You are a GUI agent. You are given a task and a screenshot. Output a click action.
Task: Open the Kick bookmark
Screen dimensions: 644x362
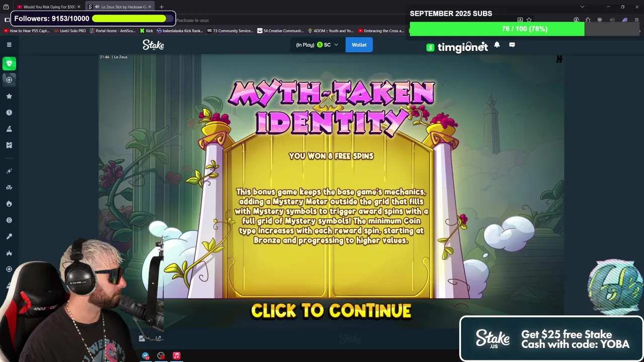146,31
